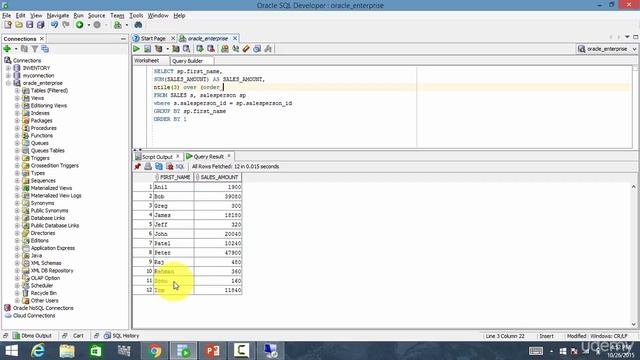Click the Undo icon in main toolbar
This screenshot has height=360, width=640.
(x=54, y=25)
